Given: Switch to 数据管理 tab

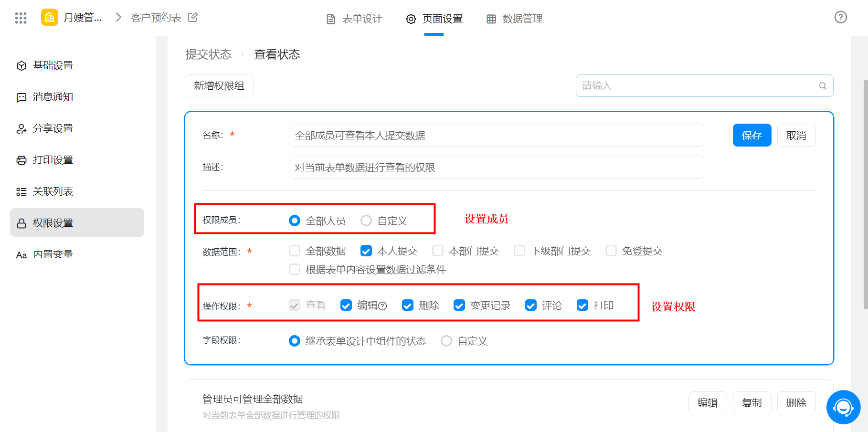Looking at the screenshot, I should (x=515, y=19).
